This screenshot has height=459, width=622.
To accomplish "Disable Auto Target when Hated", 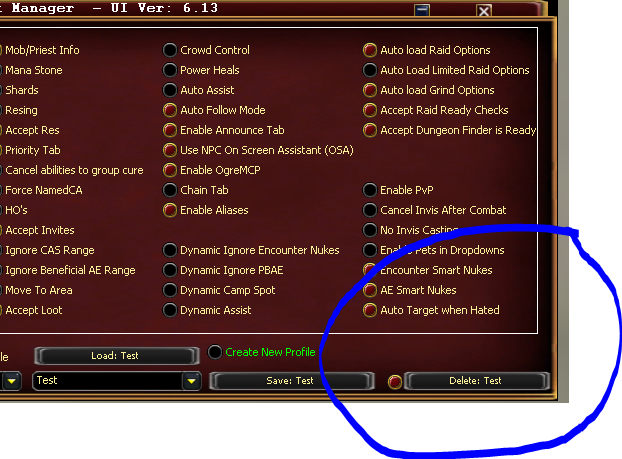I will click(x=370, y=310).
